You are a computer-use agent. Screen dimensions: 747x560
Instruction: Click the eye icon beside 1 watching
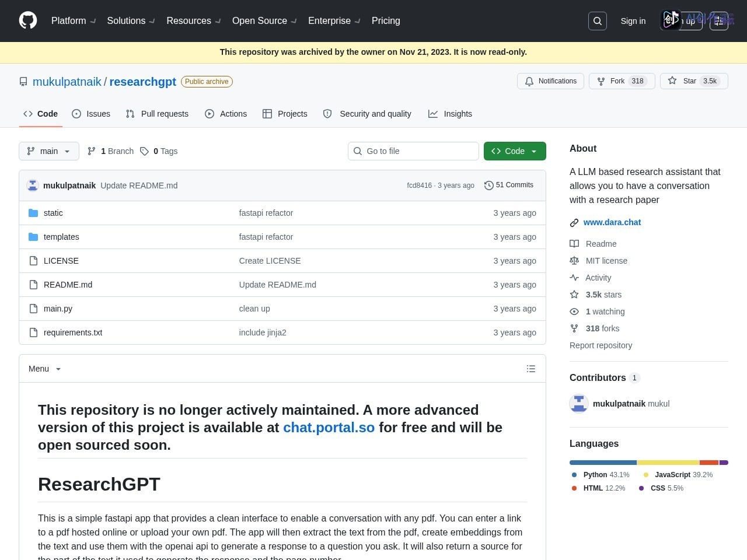point(574,311)
